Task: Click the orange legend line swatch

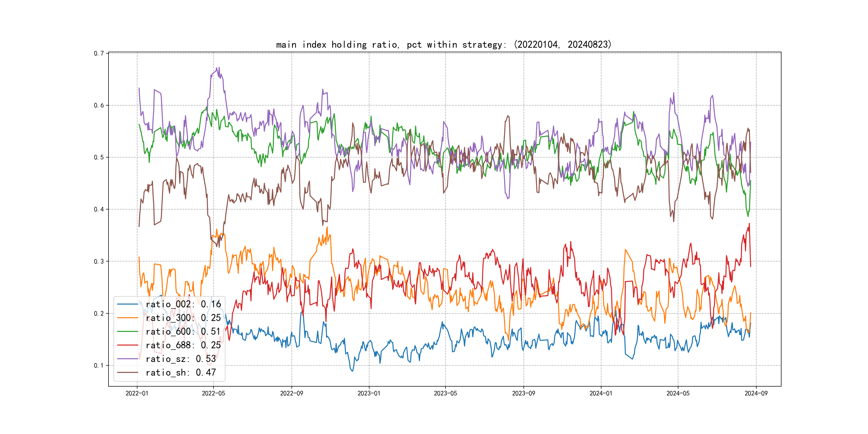Action: point(127,318)
